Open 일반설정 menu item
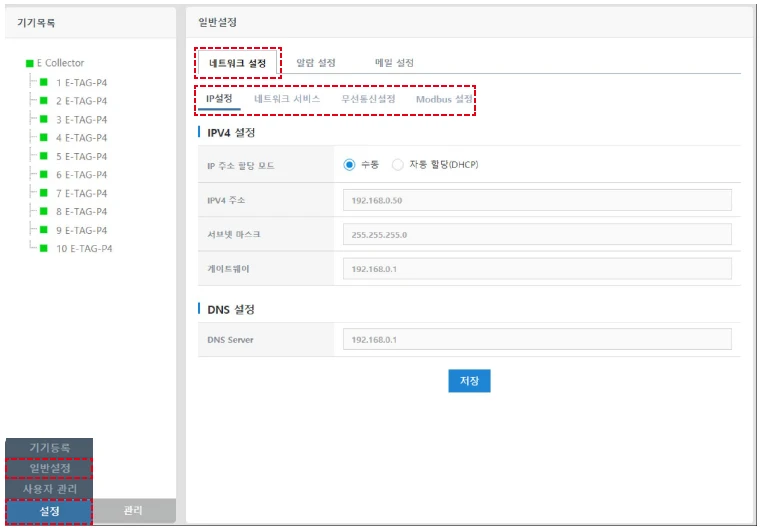Image resolution: width=760 pixels, height=532 pixels. tap(49, 469)
